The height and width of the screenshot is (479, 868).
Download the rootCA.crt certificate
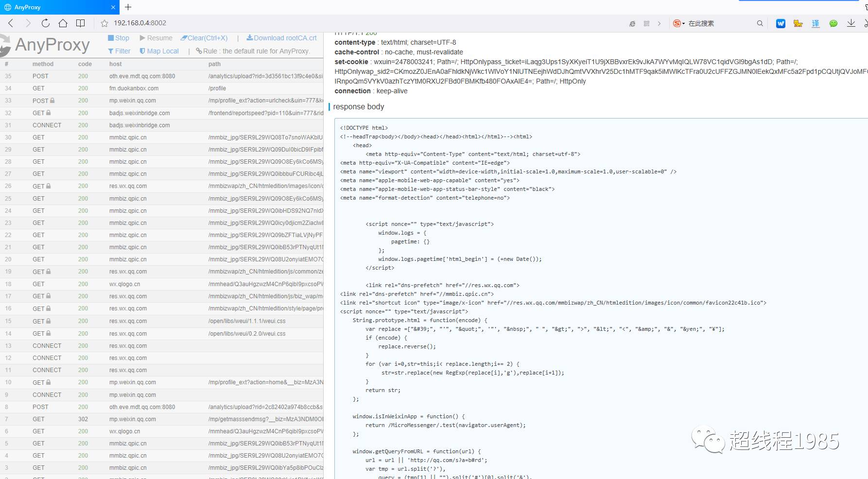coord(281,38)
